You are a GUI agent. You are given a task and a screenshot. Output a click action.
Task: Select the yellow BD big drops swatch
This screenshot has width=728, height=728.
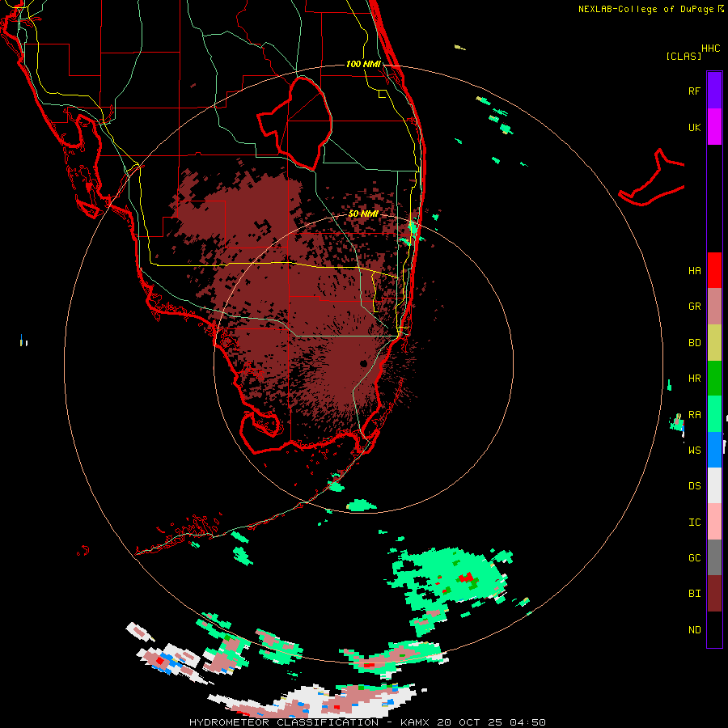[x=714, y=342]
